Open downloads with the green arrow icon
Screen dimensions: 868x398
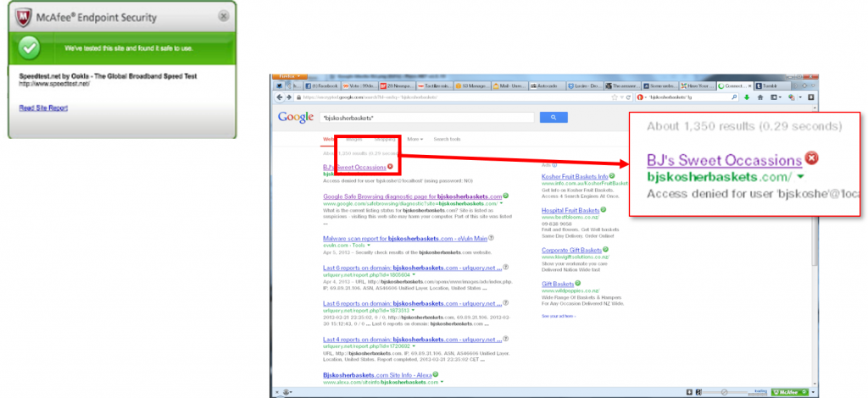point(746,98)
